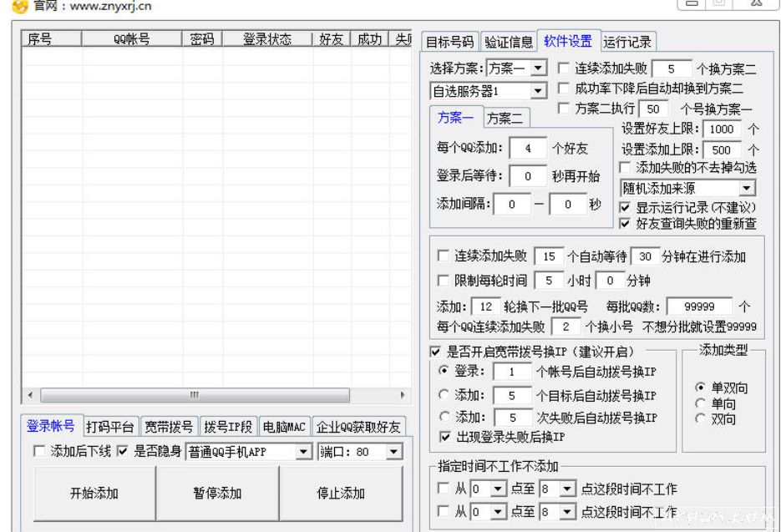Click the 暂停添加 button
The image size is (781, 532).
pyautogui.click(x=218, y=494)
